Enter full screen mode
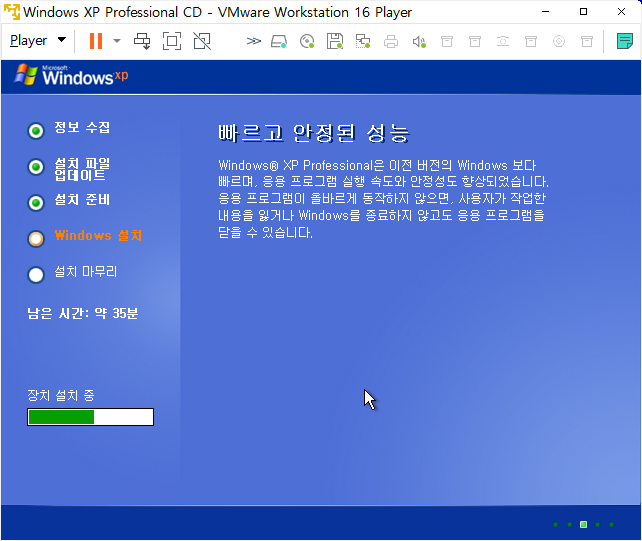This screenshot has height=541, width=642. [x=172, y=41]
